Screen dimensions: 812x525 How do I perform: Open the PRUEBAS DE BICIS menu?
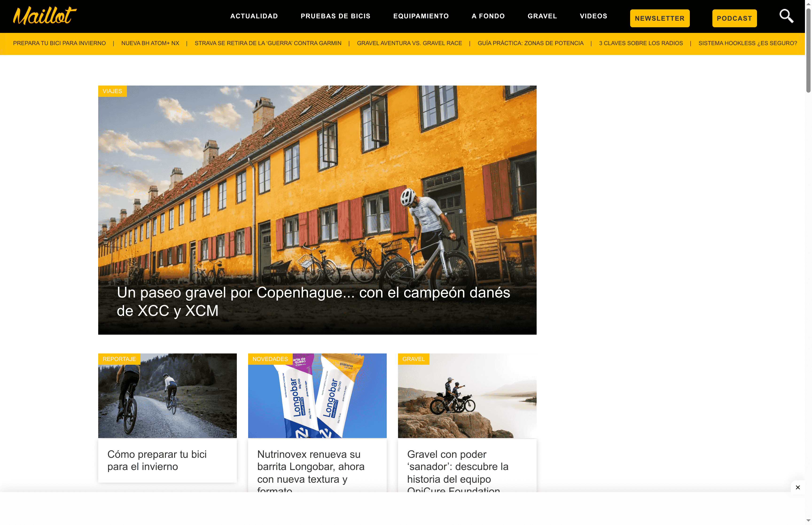pyautogui.click(x=336, y=16)
